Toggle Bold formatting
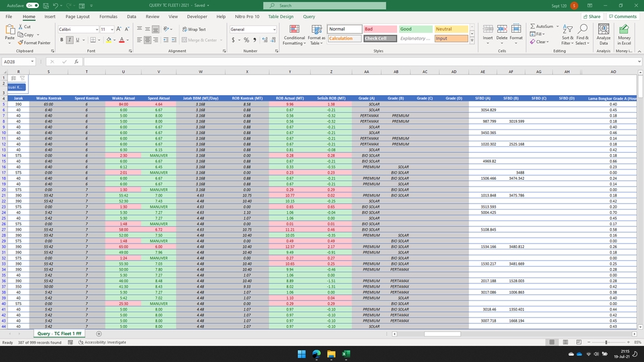Viewport: 644px width, 362px height. click(x=62, y=40)
